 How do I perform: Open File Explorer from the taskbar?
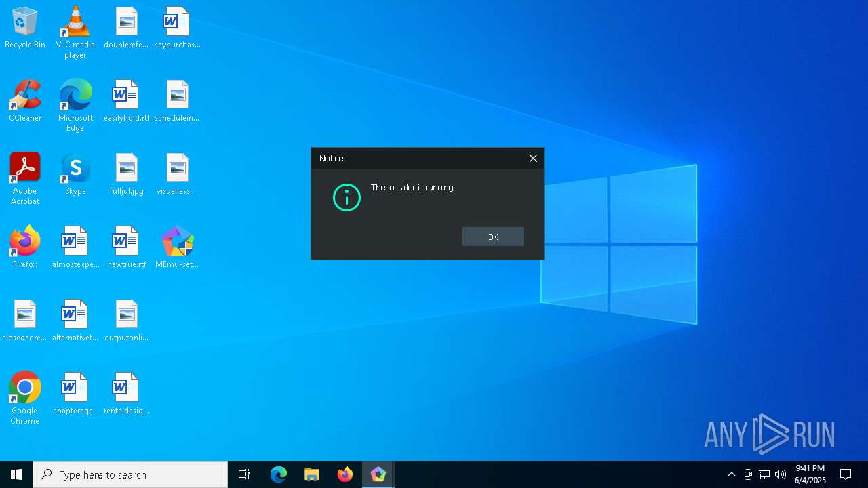312,474
